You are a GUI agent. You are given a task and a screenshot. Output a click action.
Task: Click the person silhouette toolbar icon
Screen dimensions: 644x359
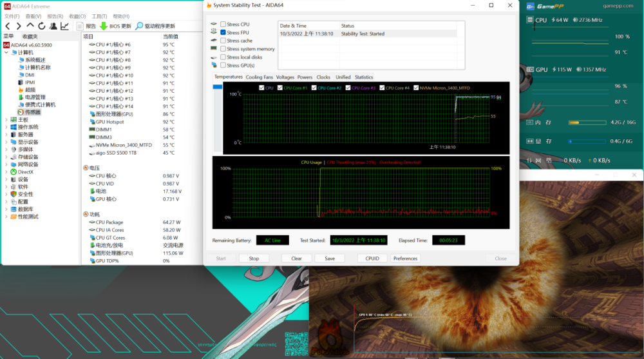(x=53, y=26)
